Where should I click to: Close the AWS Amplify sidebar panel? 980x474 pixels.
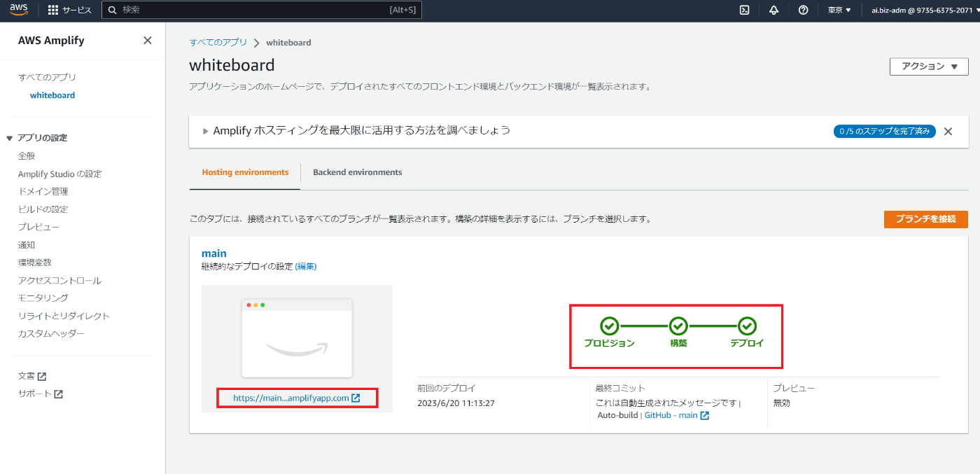[x=148, y=41]
